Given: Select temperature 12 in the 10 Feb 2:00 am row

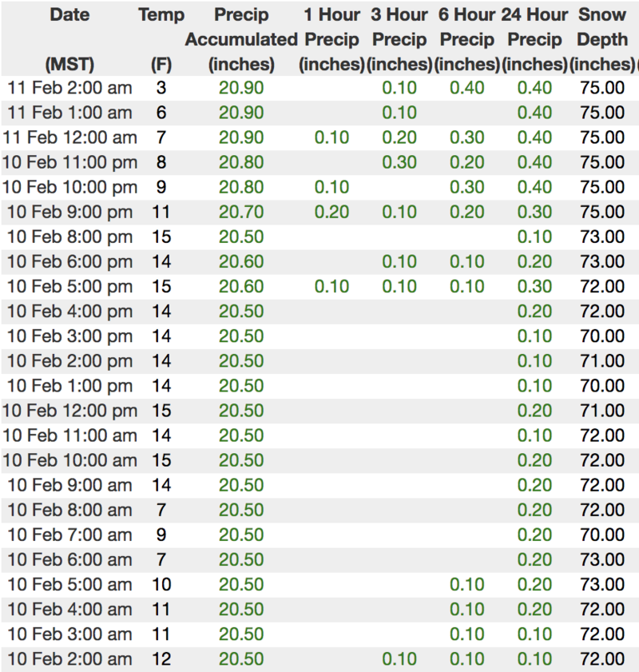Looking at the screenshot, I should 161,659.
